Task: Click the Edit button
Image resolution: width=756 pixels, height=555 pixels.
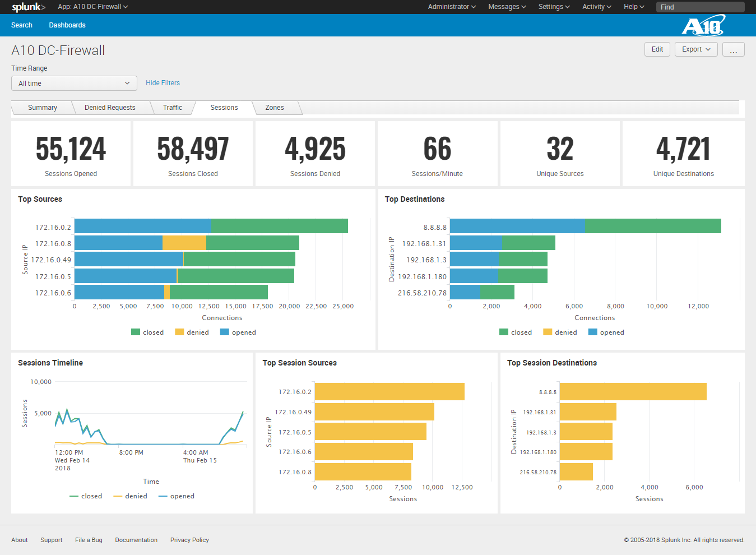Action: (x=657, y=49)
